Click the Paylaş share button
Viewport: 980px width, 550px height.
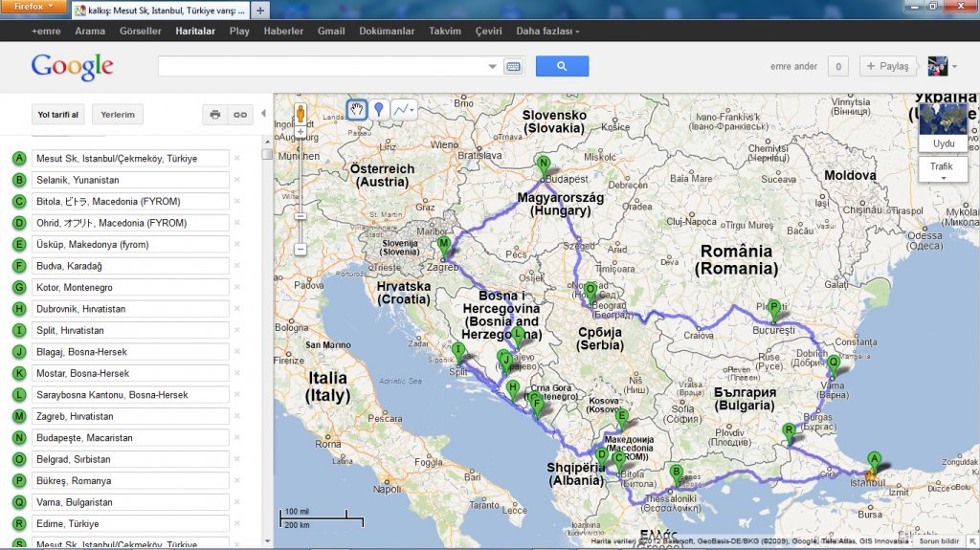889,66
